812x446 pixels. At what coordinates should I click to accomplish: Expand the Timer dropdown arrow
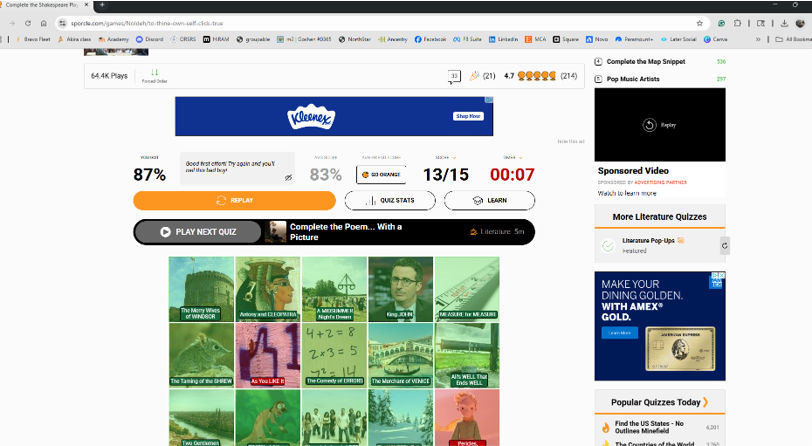(x=520, y=157)
